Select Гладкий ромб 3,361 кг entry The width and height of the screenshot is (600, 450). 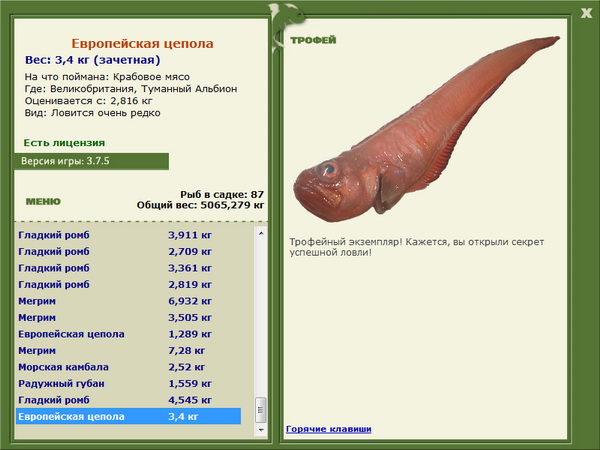click(129, 268)
